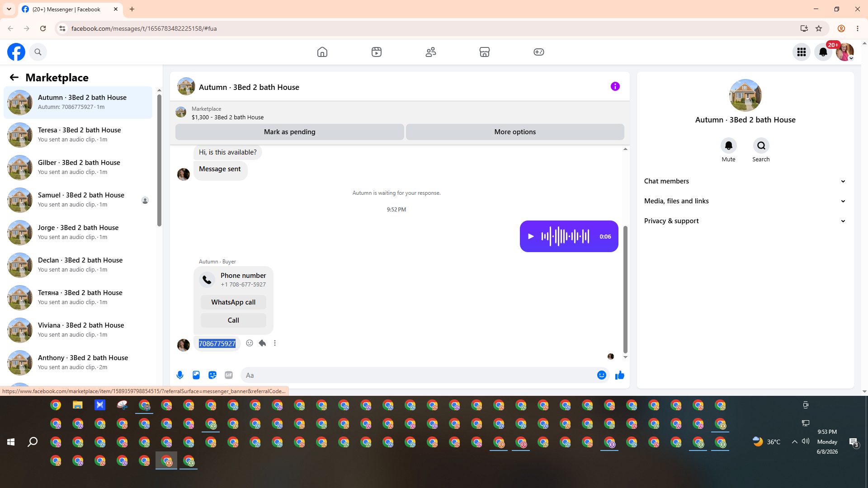Click the voice clip waveform
Viewport: 868px width, 488px height.
click(565, 236)
